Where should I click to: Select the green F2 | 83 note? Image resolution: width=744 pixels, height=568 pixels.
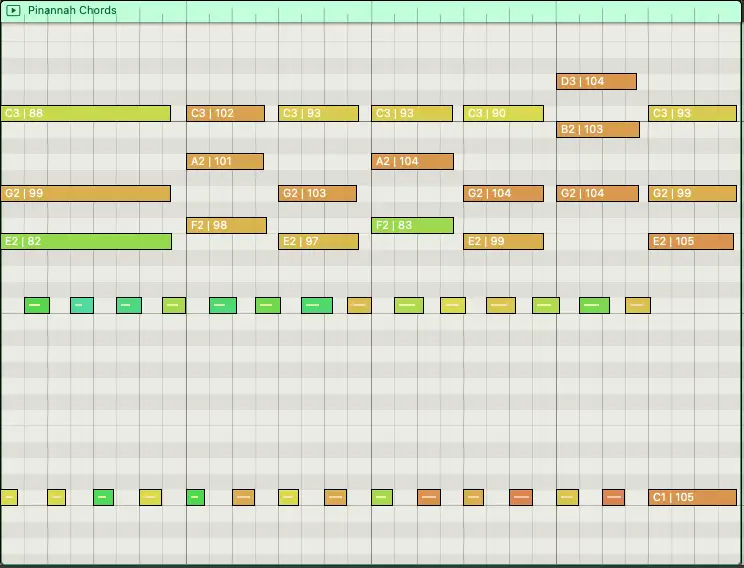click(x=412, y=225)
